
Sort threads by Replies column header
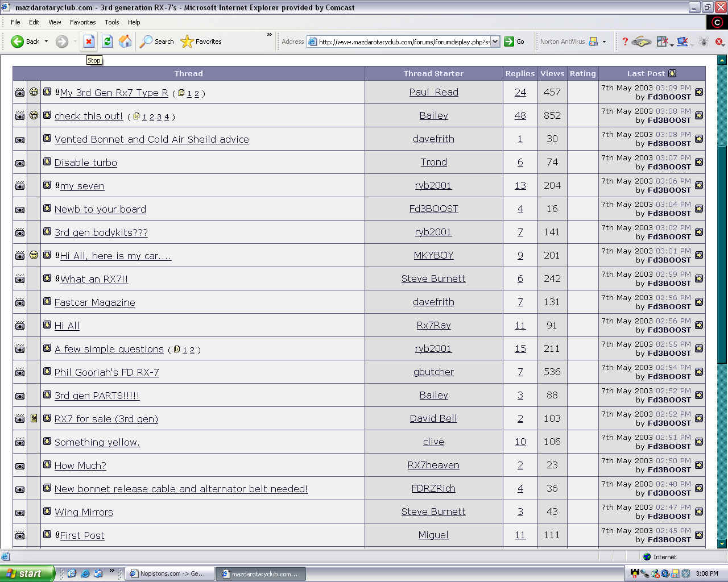pyautogui.click(x=520, y=73)
